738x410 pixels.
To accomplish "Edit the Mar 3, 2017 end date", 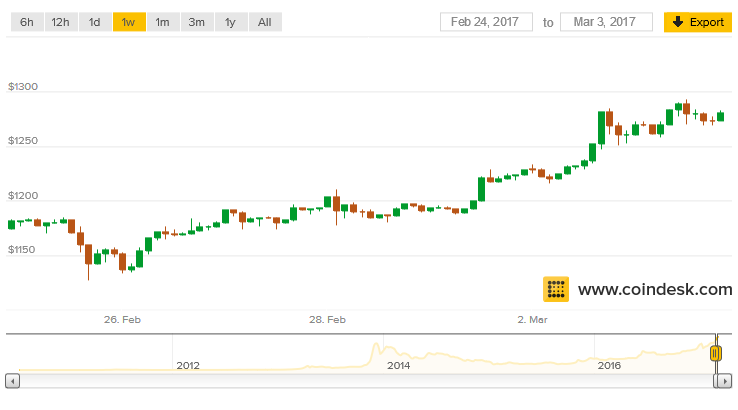I will coord(606,22).
